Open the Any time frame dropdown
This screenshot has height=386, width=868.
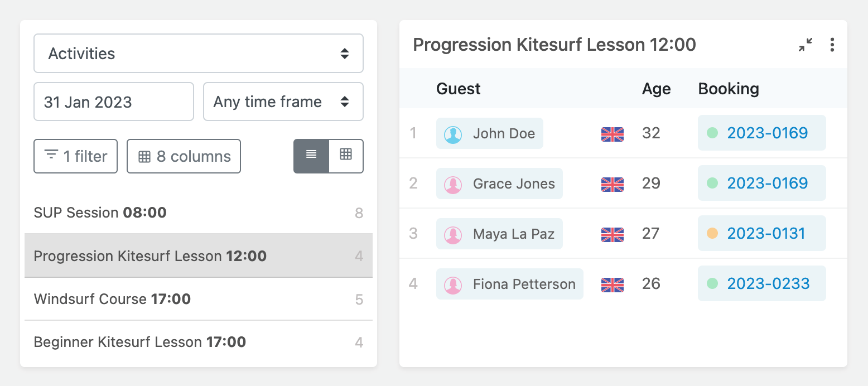click(x=283, y=102)
